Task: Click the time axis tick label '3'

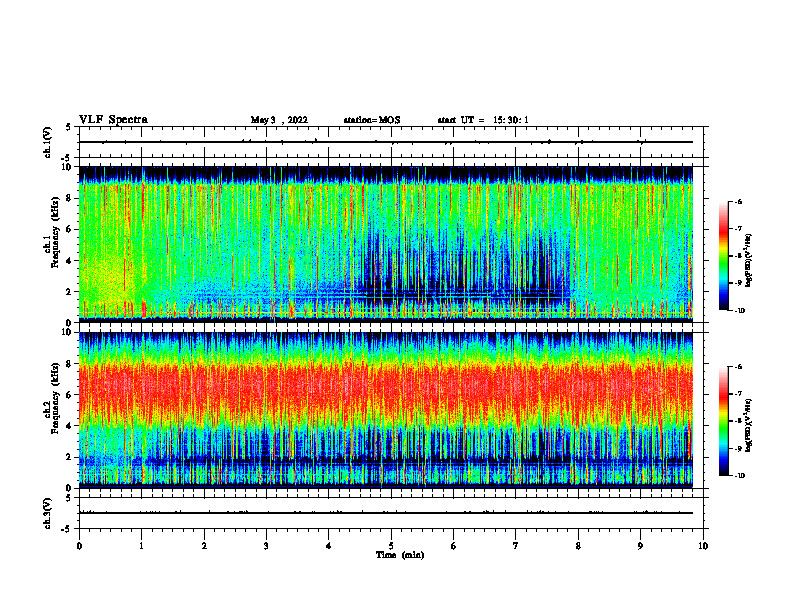Action: [266, 546]
